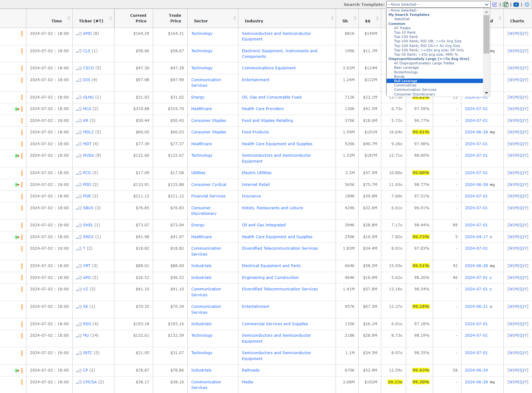The image size is (532, 393).
Task: Click the chart icon beside SBUX ticker
Action: pos(79,208)
